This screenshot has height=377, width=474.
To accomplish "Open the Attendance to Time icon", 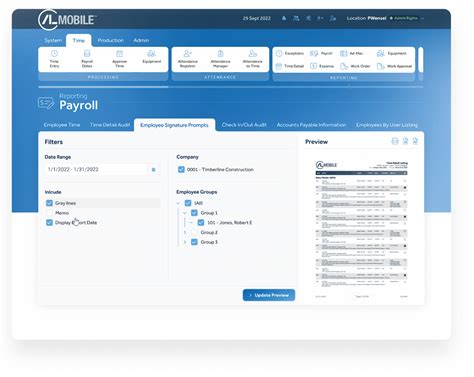I will [x=253, y=53].
